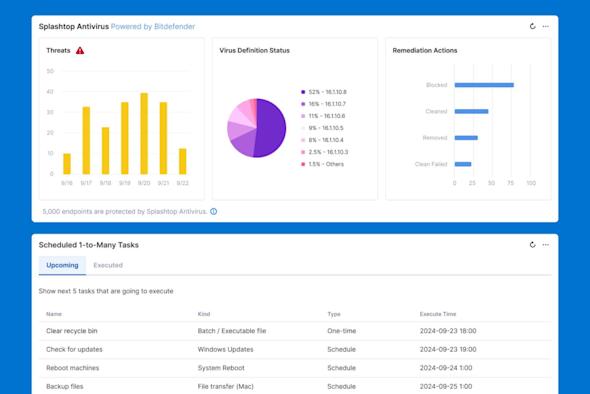The height and width of the screenshot is (394, 590).
Task: Select the 1.5% - Others legend entry
Action: (x=322, y=164)
